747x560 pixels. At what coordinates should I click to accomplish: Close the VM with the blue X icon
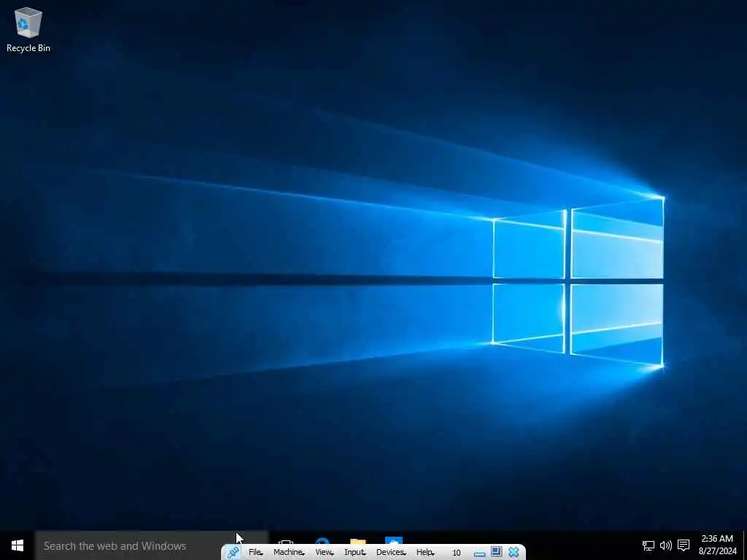[x=514, y=552]
